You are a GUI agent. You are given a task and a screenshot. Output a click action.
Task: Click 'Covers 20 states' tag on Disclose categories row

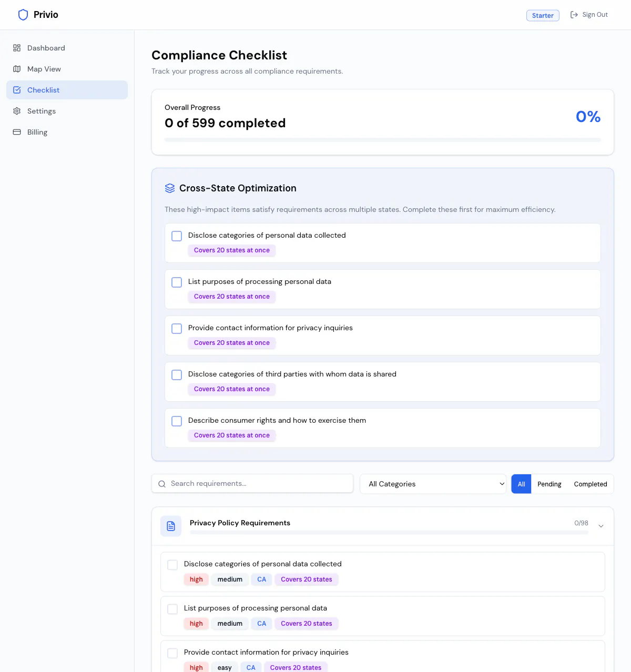(x=307, y=579)
